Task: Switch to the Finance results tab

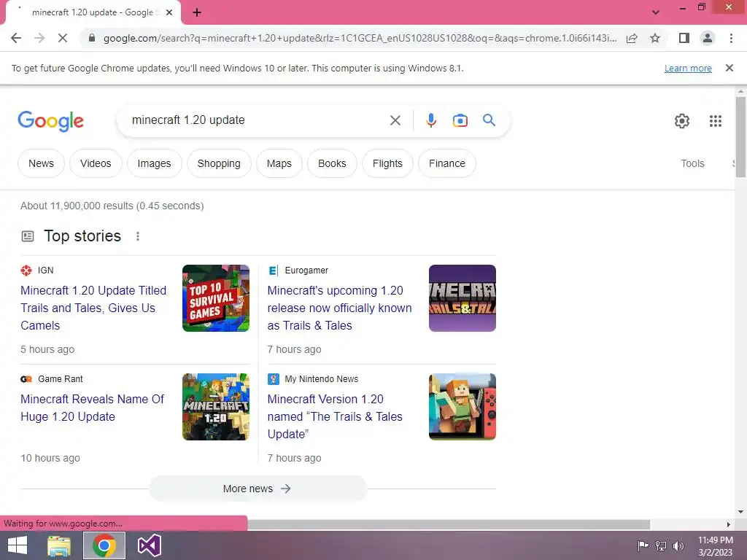Action: click(447, 163)
